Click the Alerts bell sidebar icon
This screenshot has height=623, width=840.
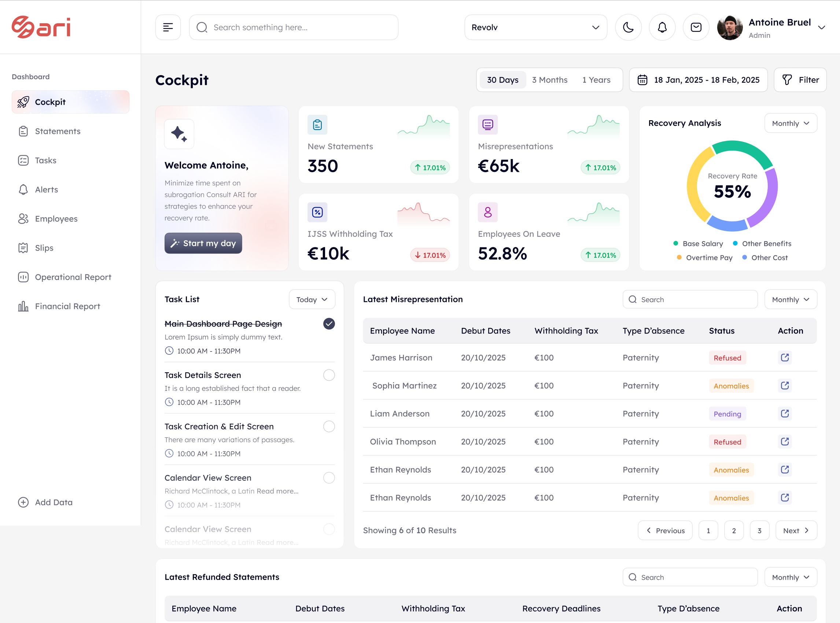[23, 189]
